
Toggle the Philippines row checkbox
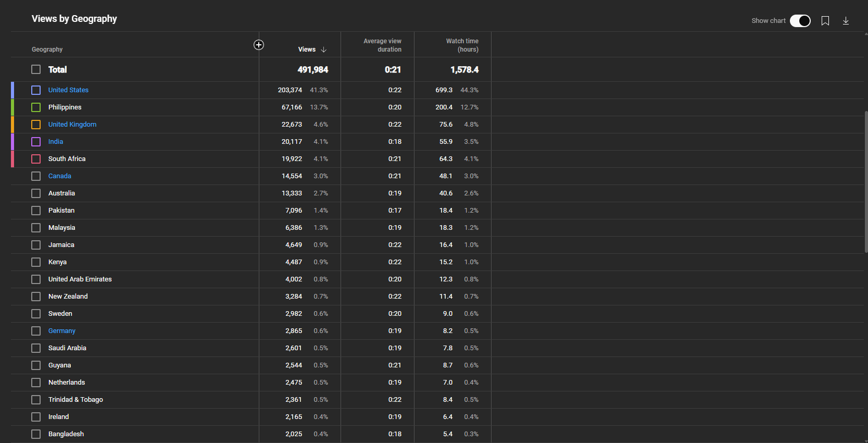pos(36,107)
